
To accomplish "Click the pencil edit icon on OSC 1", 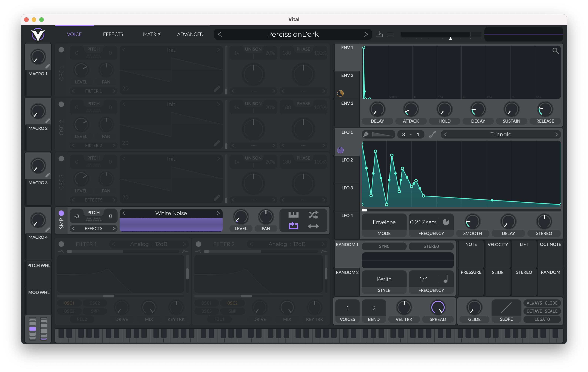I will tap(217, 90).
